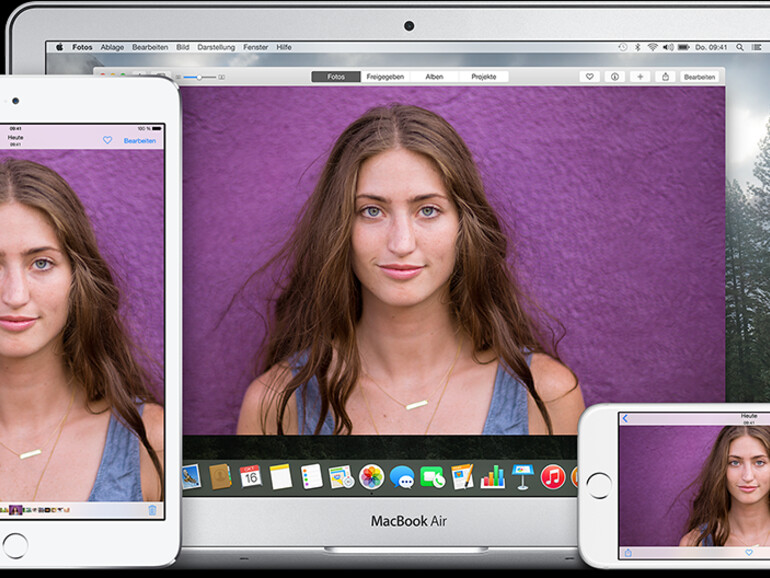This screenshot has height=578, width=770.
Task: Open Notification Center from the menu bar
Action: [756, 47]
